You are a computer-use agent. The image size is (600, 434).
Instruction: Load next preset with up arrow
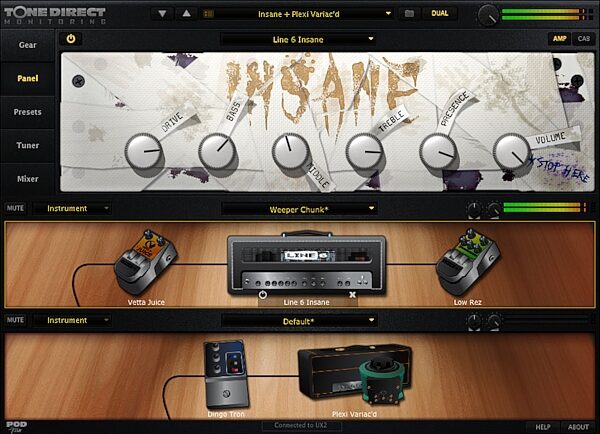coord(186,14)
